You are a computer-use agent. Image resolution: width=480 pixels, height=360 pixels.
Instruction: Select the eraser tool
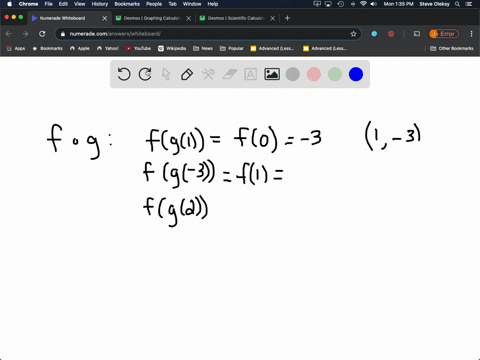click(x=230, y=74)
